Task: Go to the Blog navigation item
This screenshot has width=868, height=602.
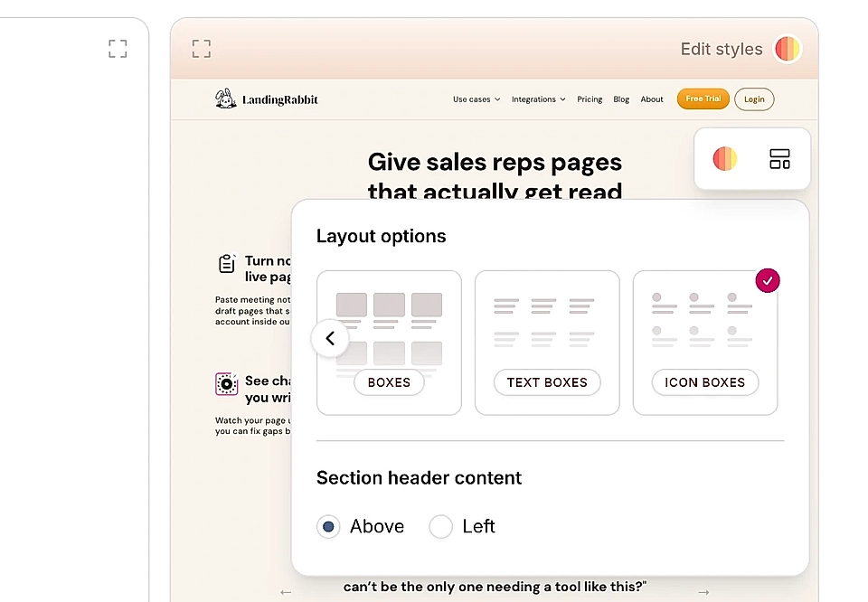Action: (x=621, y=99)
